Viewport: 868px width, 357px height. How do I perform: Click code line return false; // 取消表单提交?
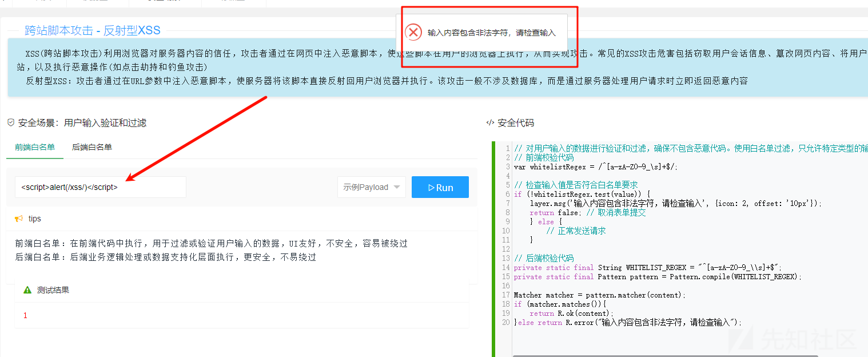tap(588, 212)
